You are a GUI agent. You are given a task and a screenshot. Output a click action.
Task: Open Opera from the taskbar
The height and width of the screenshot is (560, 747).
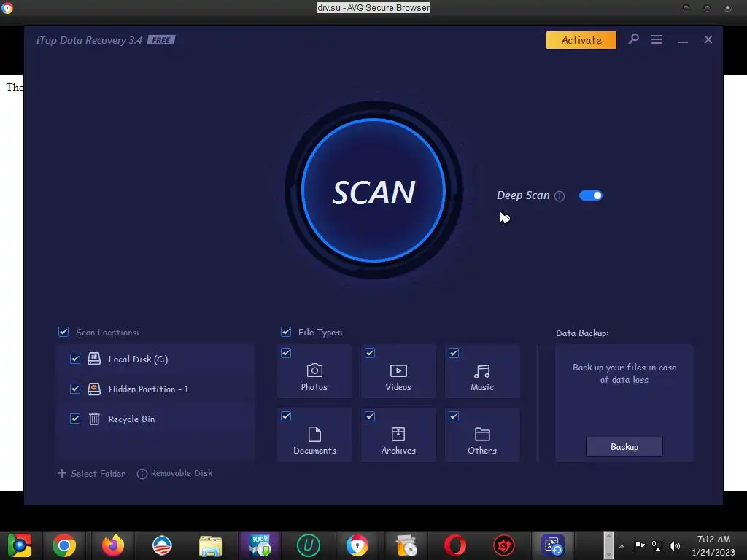click(x=455, y=545)
